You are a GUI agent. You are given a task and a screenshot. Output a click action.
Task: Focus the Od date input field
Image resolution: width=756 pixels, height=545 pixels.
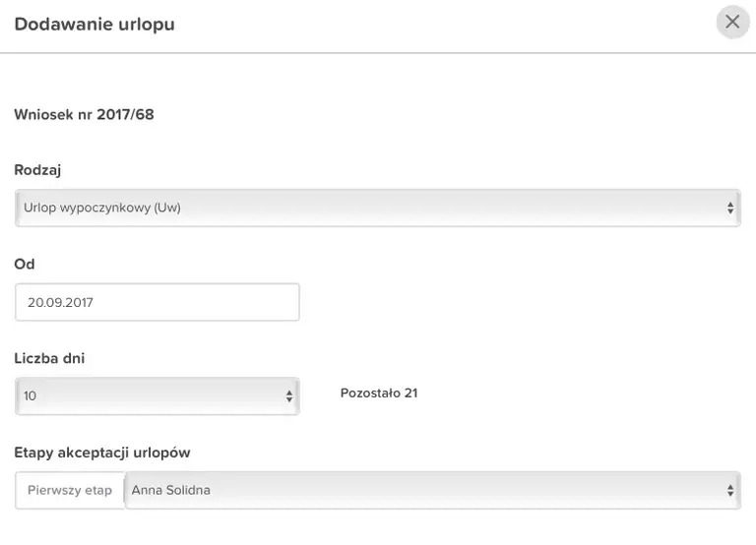[157, 303]
